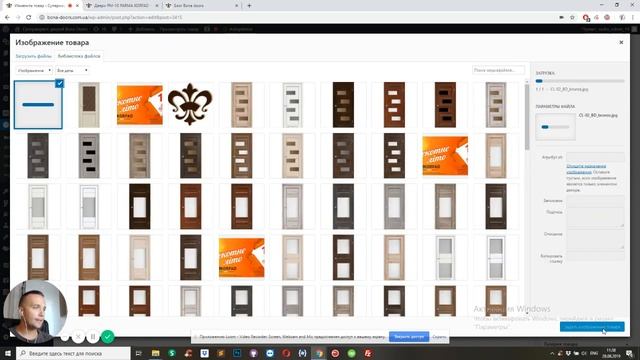
Task: Switch to the Двери PM-10 PARMA KORFAD tab
Action: (122, 6)
